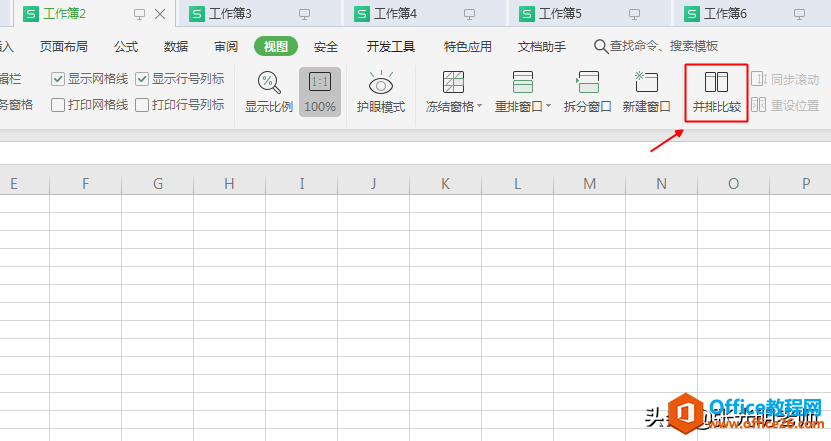Click the monitor icon on 工作簿6 tab
831x441 pixels.
799,14
